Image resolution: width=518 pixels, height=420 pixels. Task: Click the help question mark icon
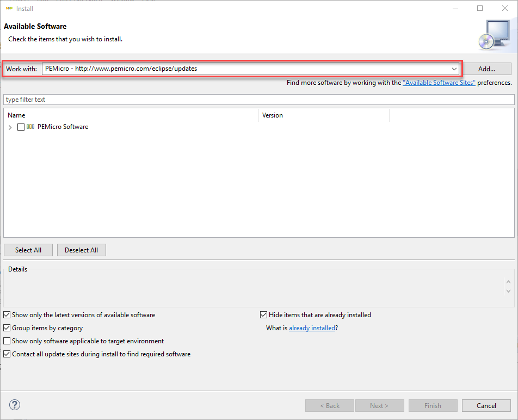(15, 405)
